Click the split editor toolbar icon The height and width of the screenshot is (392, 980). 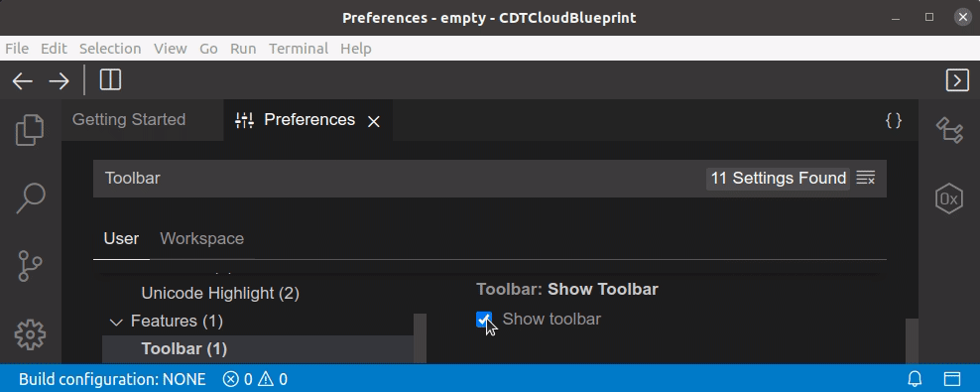pos(111,80)
